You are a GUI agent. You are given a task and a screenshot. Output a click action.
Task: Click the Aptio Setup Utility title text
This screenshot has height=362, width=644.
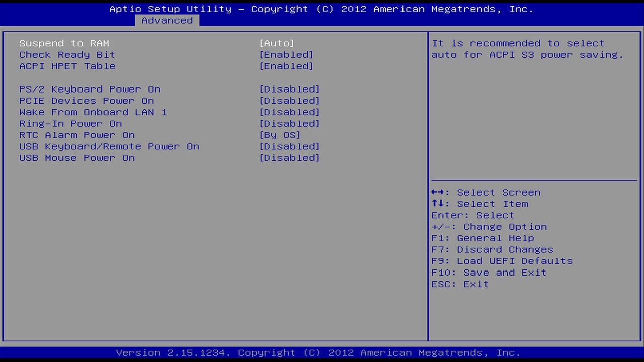tap(321, 9)
